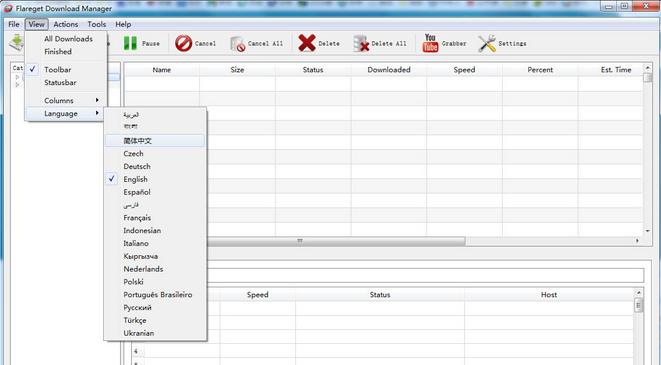Pick Simplified Chinese language entry
The image size is (661, 365).
155,141
